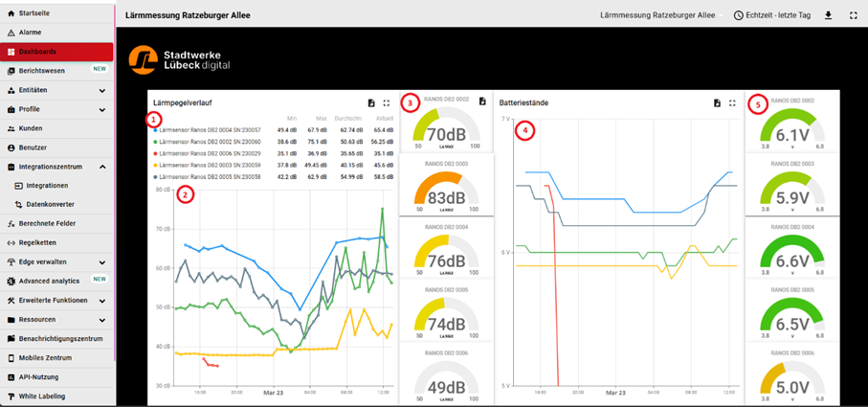Collapse the Integrationszentrum section
This screenshot has height=407, width=868.
point(101,167)
